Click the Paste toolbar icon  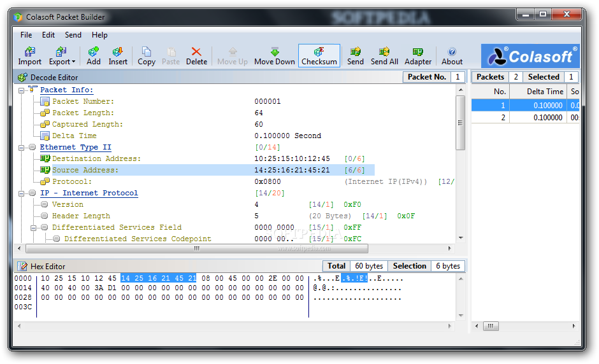171,52
